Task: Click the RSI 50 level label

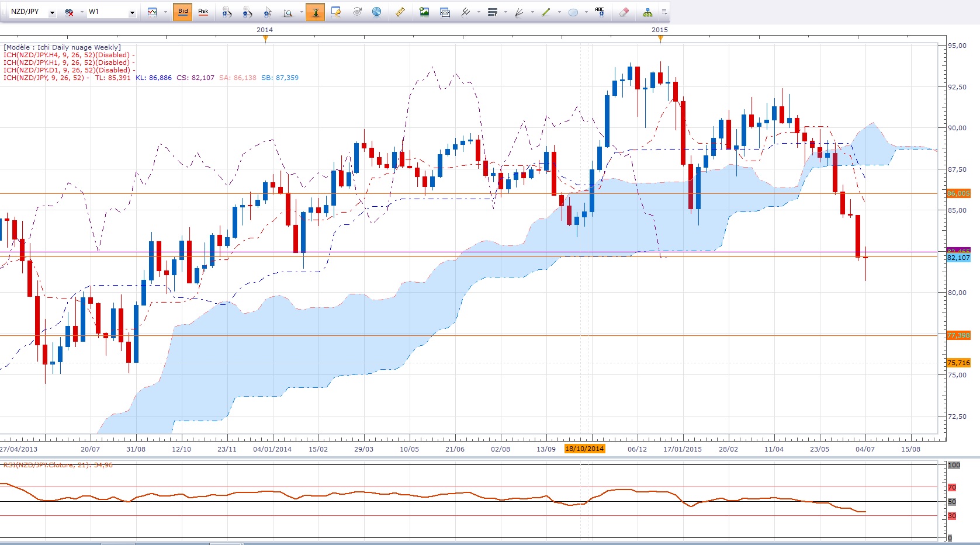Action: coord(952,502)
